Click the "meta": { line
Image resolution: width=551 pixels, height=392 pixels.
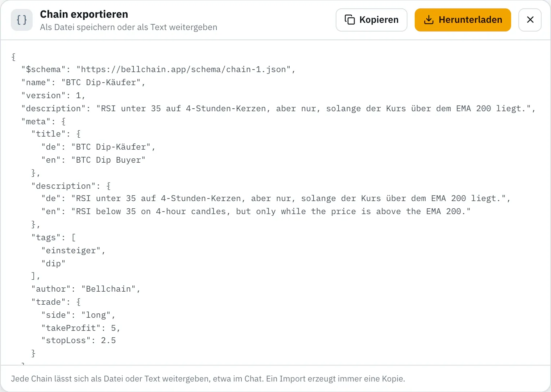coord(43,122)
